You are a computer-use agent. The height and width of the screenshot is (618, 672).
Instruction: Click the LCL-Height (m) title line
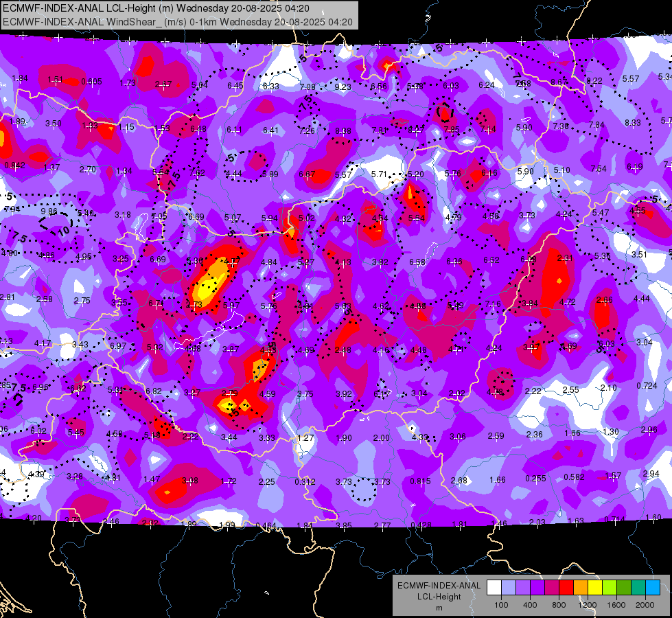(156, 8)
